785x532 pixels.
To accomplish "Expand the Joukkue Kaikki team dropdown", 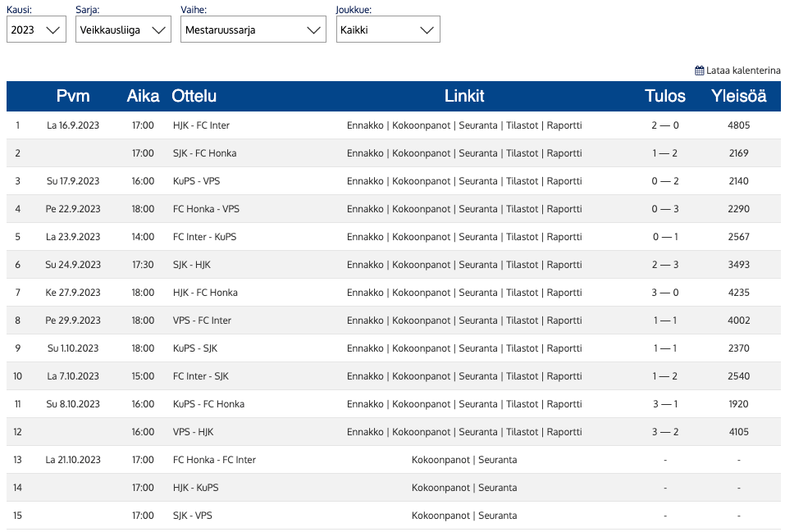I will (387, 30).
